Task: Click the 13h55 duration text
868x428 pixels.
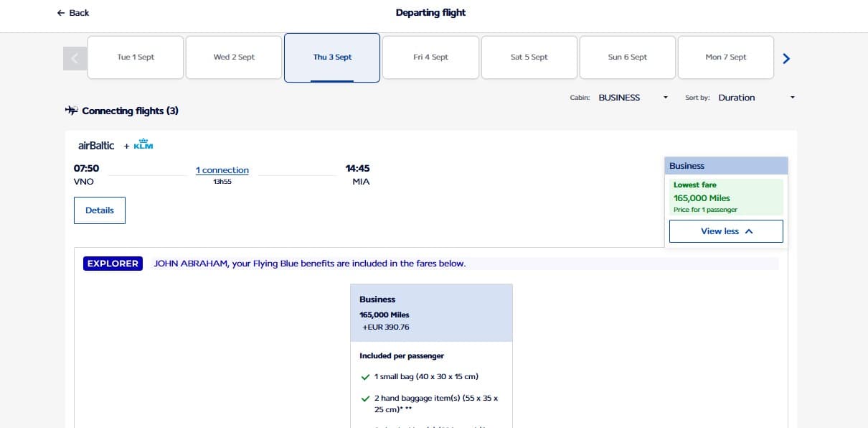Action: [x=222, y=182]
